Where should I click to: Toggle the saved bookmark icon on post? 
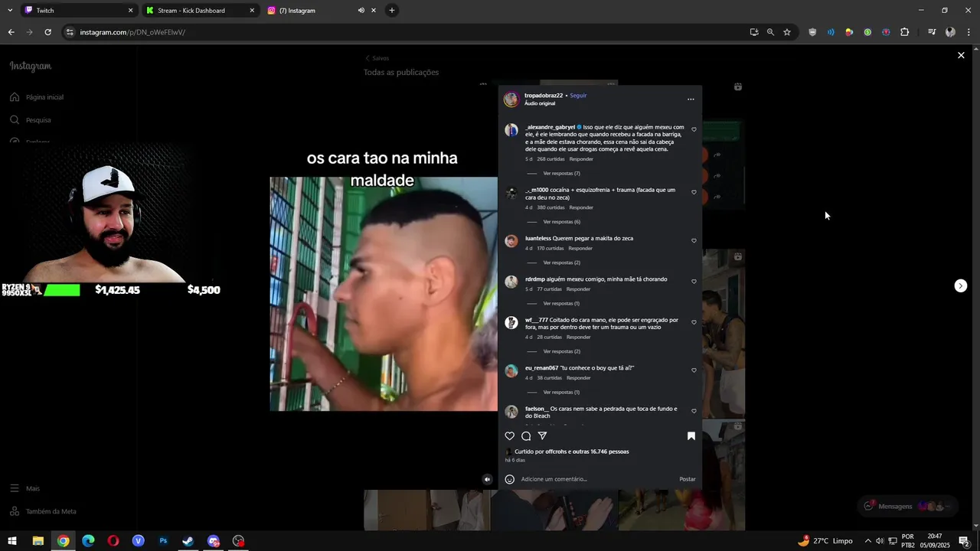pyautogui.click(x=691, y=436)
